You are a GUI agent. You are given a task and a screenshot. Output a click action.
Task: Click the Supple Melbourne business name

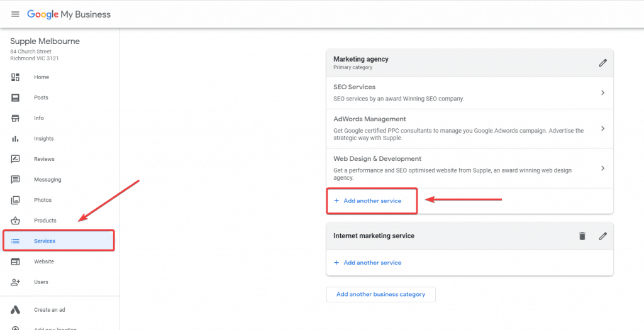45,41
